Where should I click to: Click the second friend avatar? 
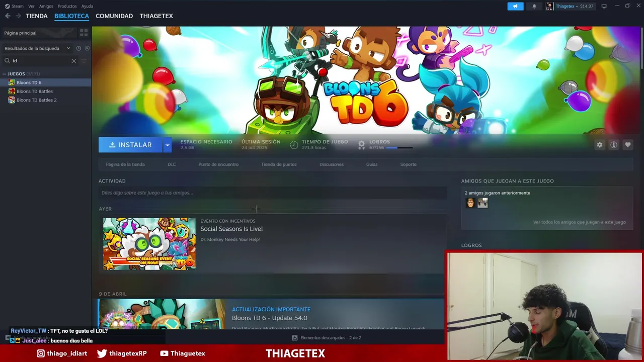pyautogui.click(x=482, y=203)
